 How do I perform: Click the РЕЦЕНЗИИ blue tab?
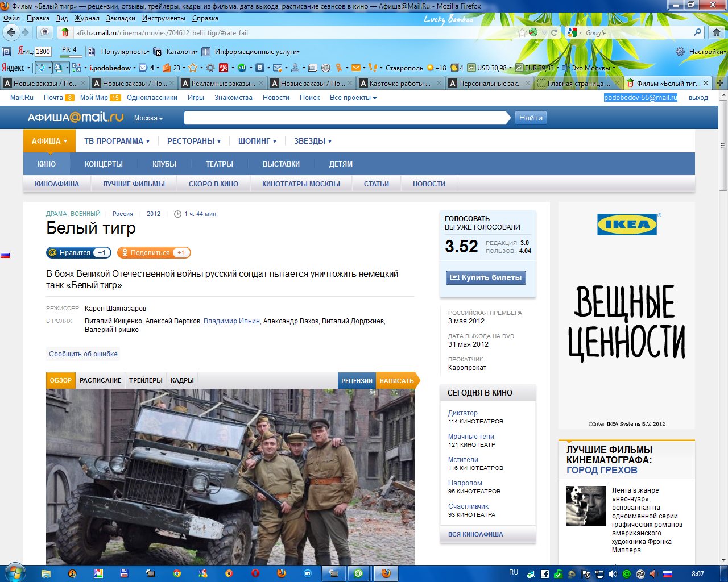tap(357, 381)
